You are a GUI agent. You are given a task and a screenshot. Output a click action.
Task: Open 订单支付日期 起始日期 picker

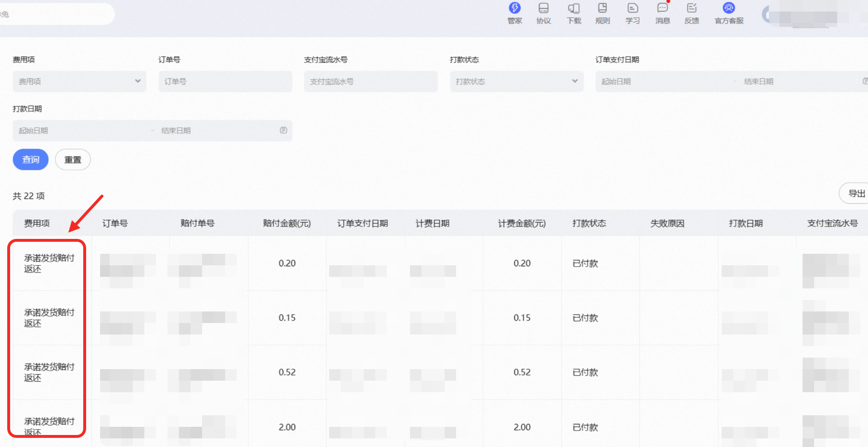click(664, 81)
